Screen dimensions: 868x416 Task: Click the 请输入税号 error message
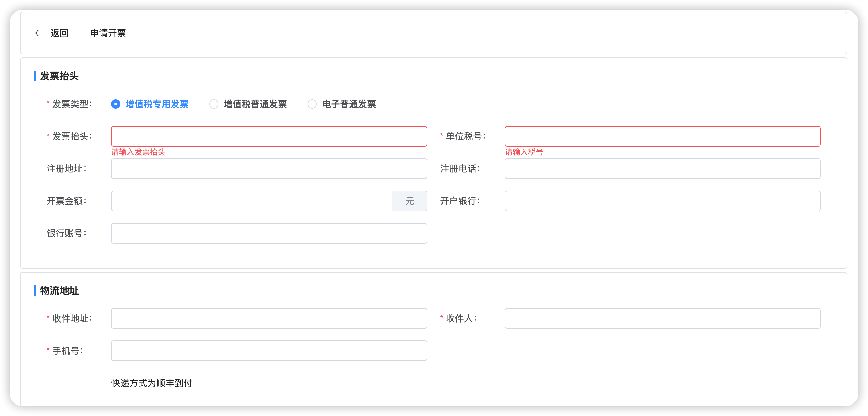click(524, 152)
